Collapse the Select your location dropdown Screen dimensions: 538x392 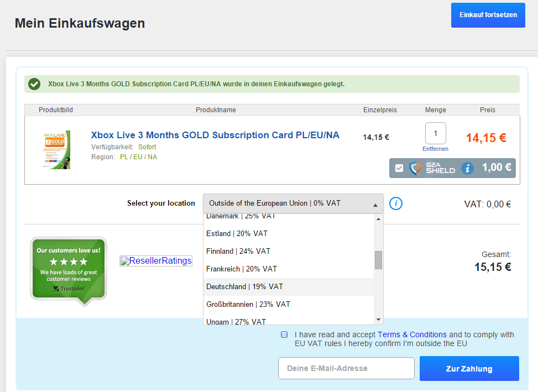(293, 203)
